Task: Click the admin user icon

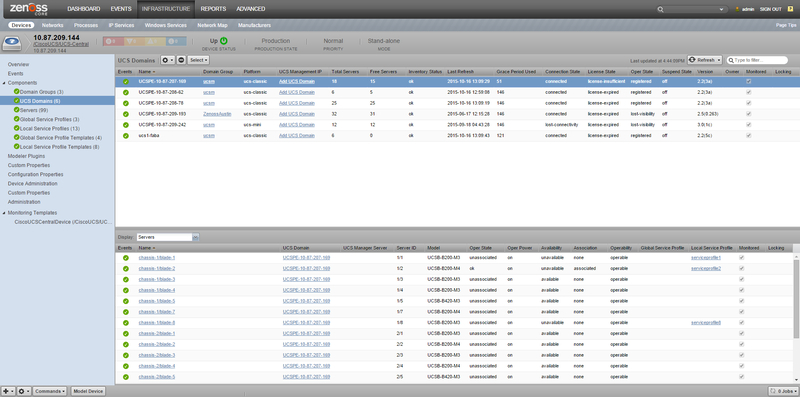Action: [x=737, y=9]
